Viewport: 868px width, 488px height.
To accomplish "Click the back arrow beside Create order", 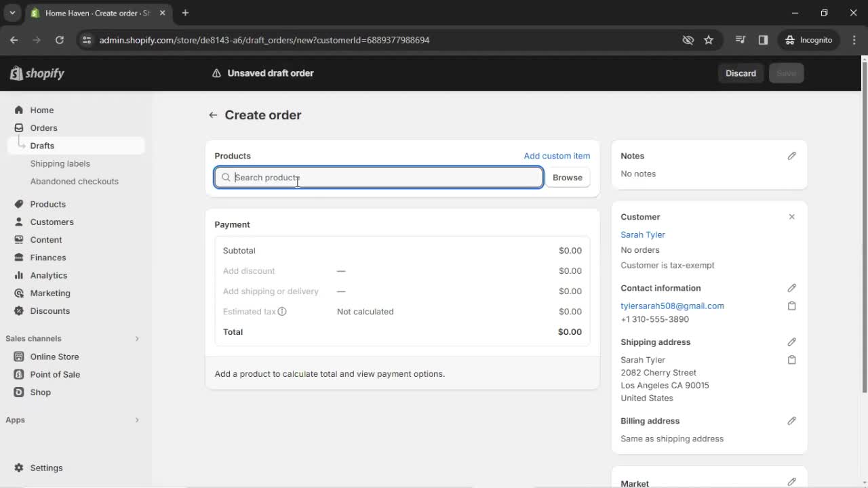I will coord(213,115).
